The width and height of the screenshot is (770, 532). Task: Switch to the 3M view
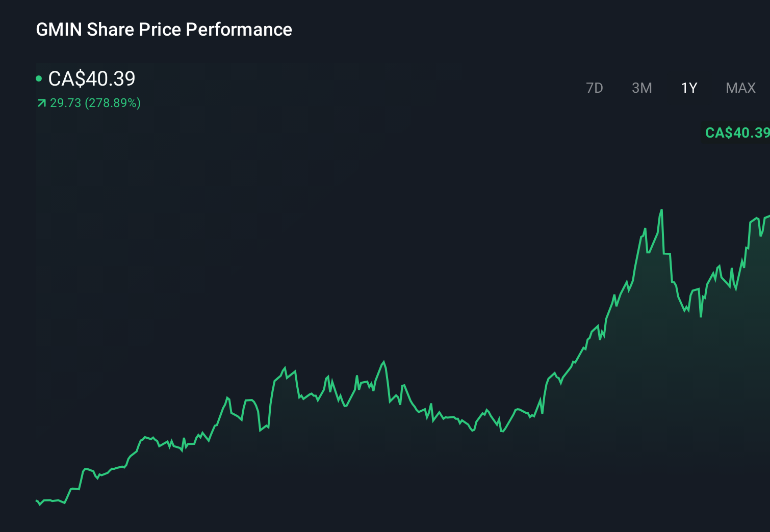pyautogui.click(x=642, y=88)
